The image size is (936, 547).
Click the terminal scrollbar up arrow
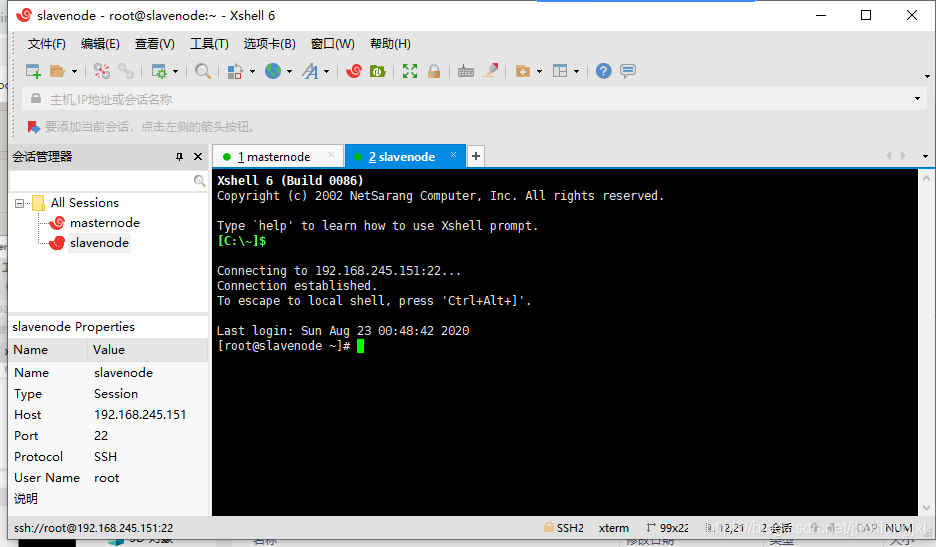pyautogui.click(x=926, y=178)
